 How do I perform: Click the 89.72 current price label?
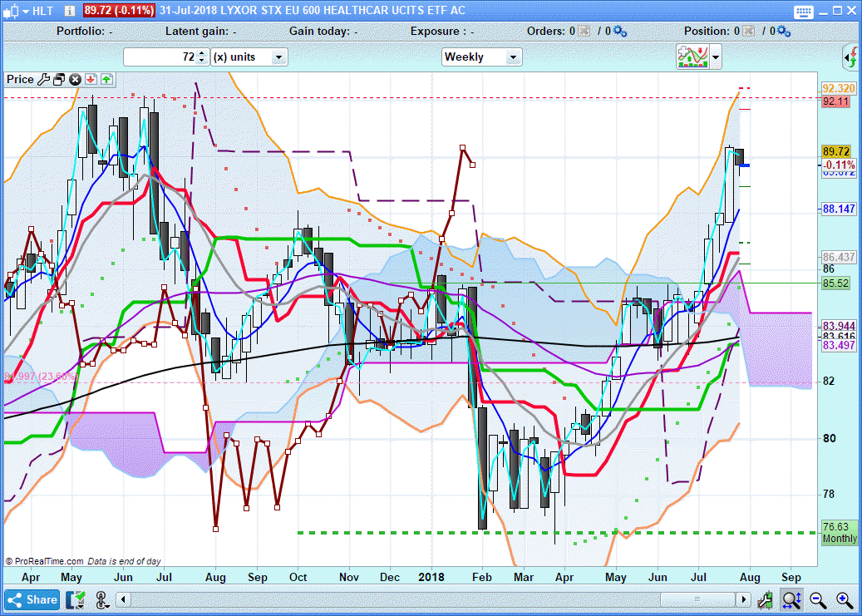coord(836,151)
